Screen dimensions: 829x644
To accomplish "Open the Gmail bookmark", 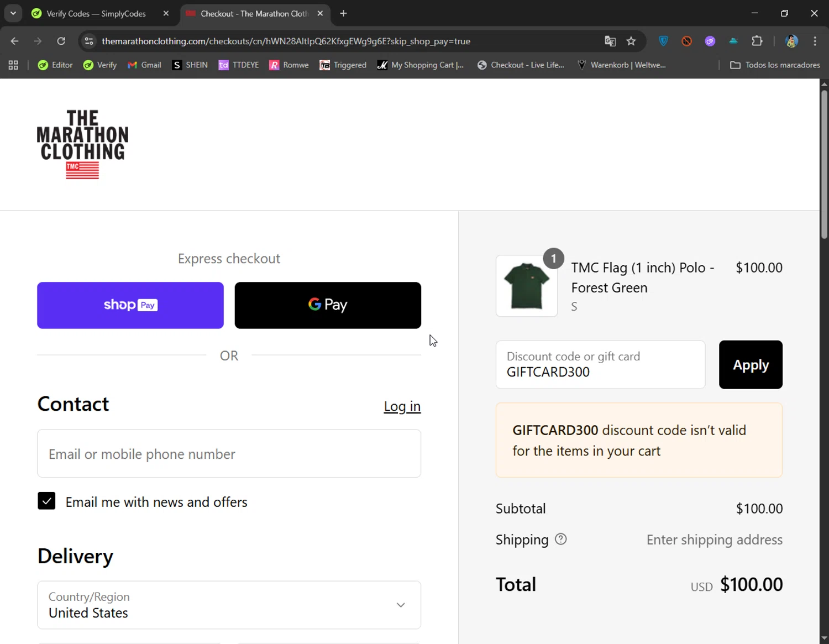I will click(x=144, y=65).
